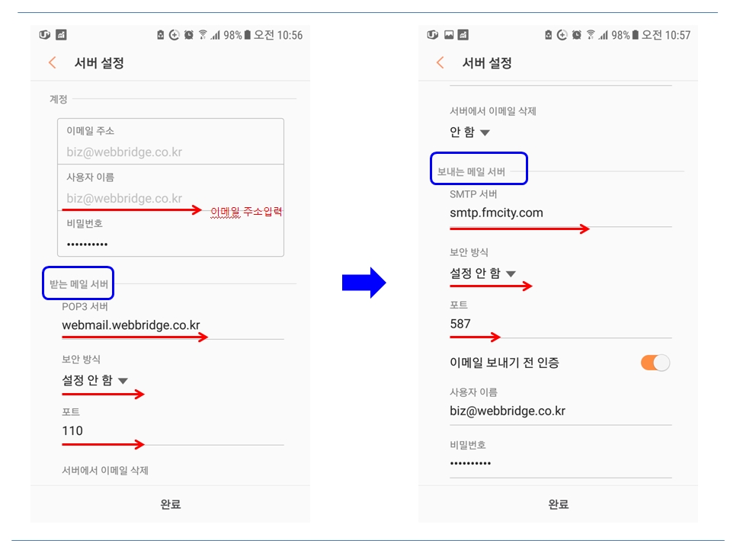
Task: Toggle 이메일 보내기 전 인증 switch
Action: [655, 363]
